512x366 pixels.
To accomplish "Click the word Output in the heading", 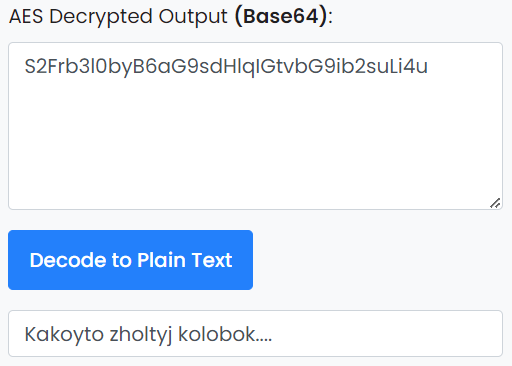I will 193,17.
